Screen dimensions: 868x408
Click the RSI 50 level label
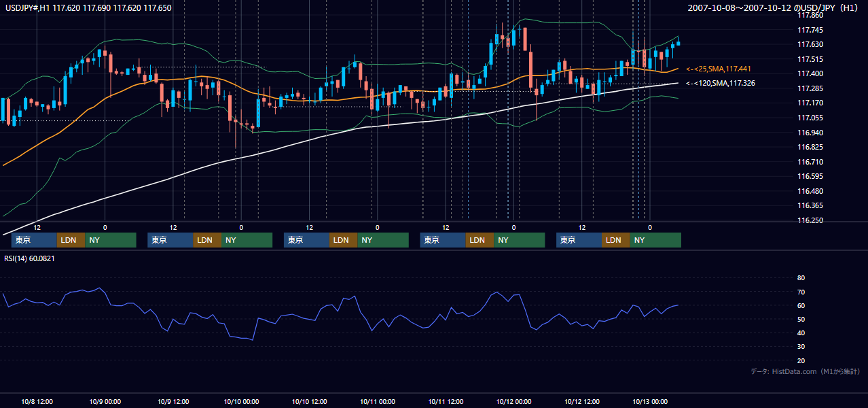[x=801, y=319]
